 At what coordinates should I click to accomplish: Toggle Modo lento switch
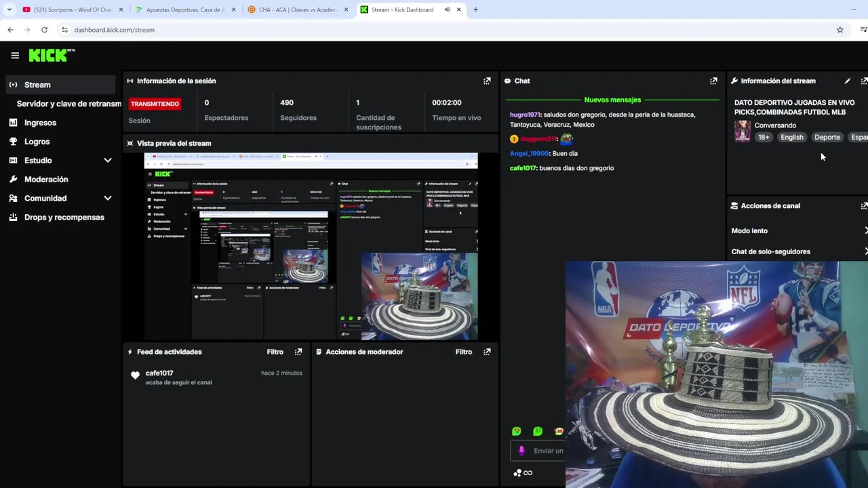click(866, 231)
